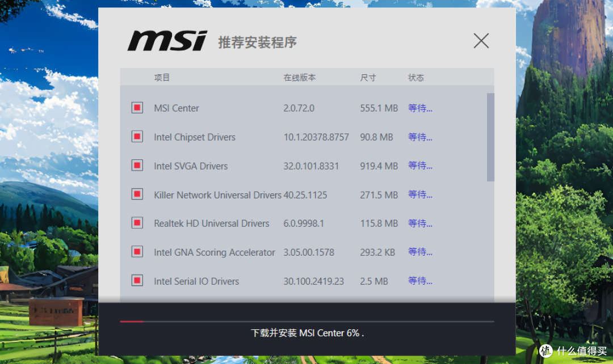Click the 在线版本 column header
Viewport: 613px width, 364px height.
click(300, 77)
